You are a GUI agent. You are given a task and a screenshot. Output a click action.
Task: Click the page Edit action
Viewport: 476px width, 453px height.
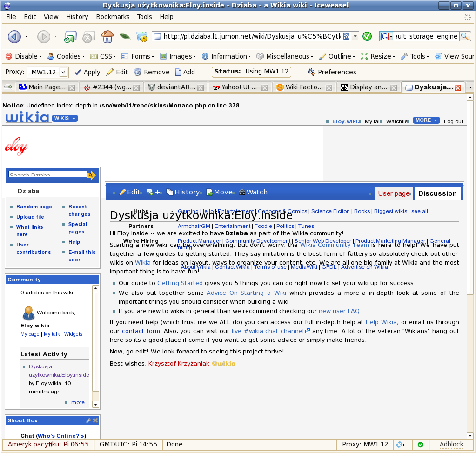[x=130, y=192]
